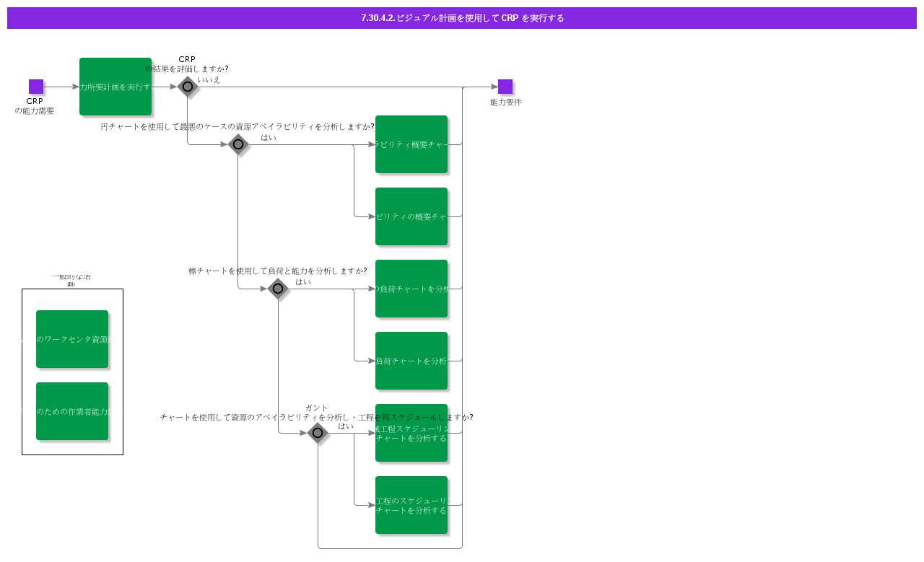Open the process box whose text begins 負荷チャートを分析
The width and height of the screenshot is (924, 562).
pos(411,361)
